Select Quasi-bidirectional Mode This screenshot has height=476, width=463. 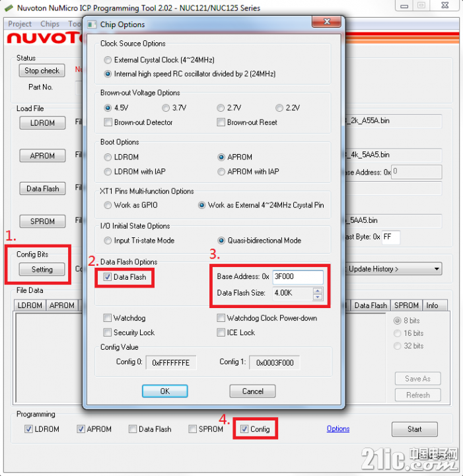pos(221,241)
